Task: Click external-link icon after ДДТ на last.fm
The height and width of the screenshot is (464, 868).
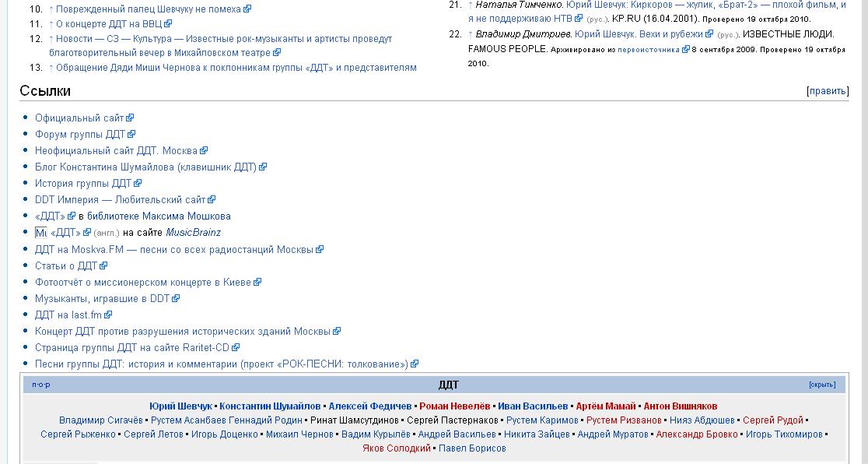Action: click(108, 315)
